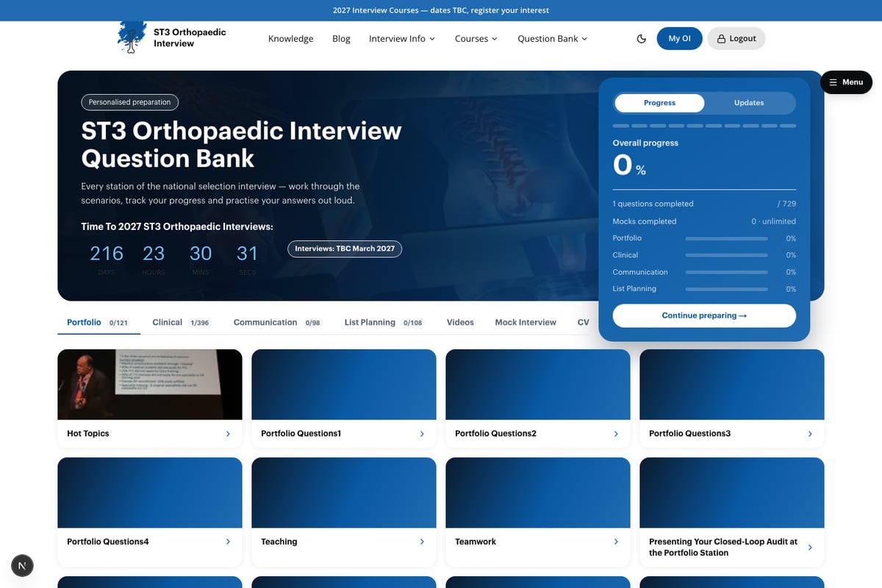The width and height of the screenshot is (882, 588).
Task: Switch to the List Planning tab
Action: [x=384, y=323]
